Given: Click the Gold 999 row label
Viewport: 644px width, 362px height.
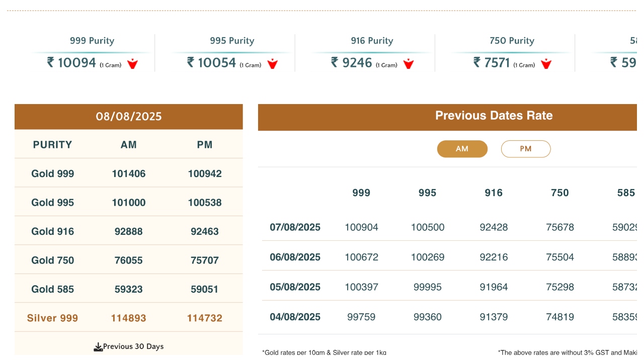Looking at the screenshot, I should coord(53,174).
